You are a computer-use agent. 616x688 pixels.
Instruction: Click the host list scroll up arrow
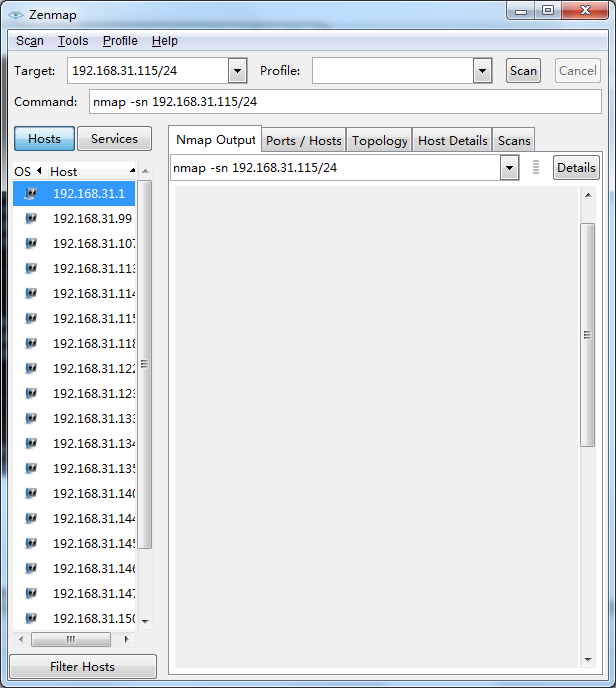(146, 171)
